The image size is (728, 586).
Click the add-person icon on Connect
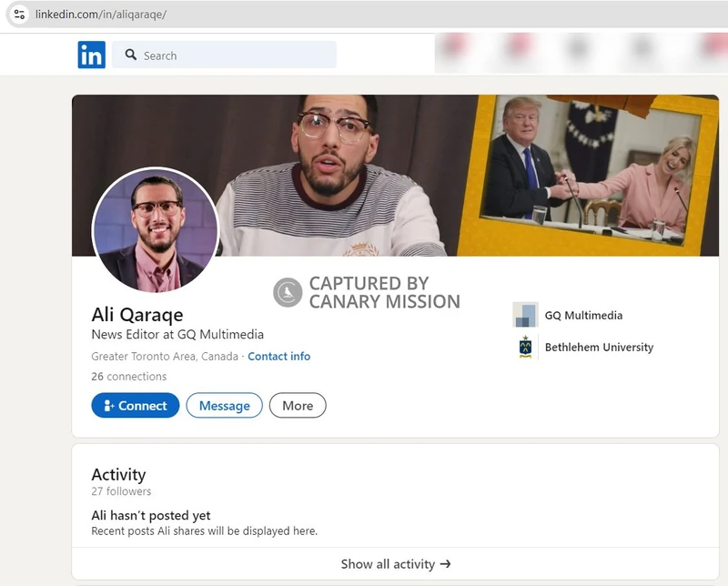tap(108, 405)
